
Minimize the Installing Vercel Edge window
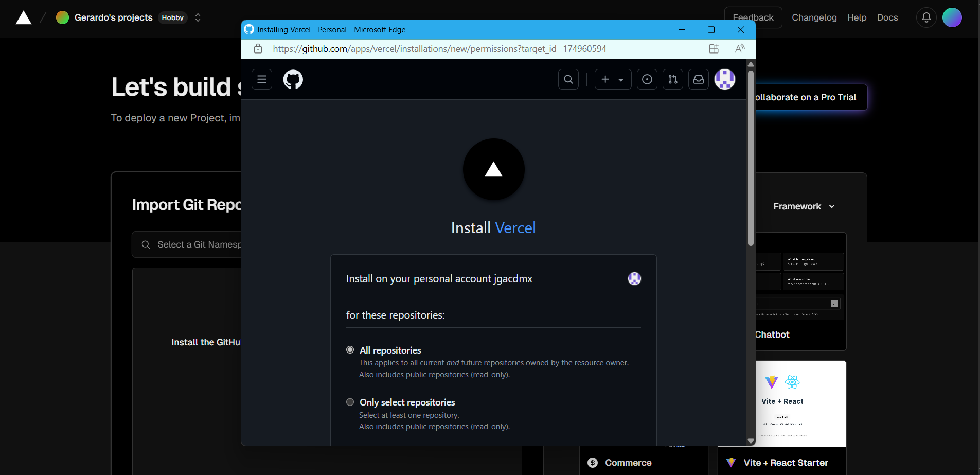click(x=682, y=29)
